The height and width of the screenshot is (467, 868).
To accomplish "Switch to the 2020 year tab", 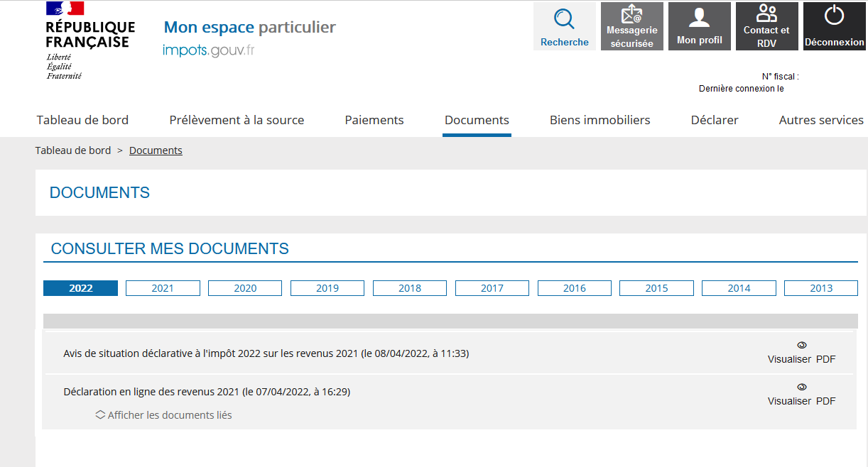I will [245, 288].
